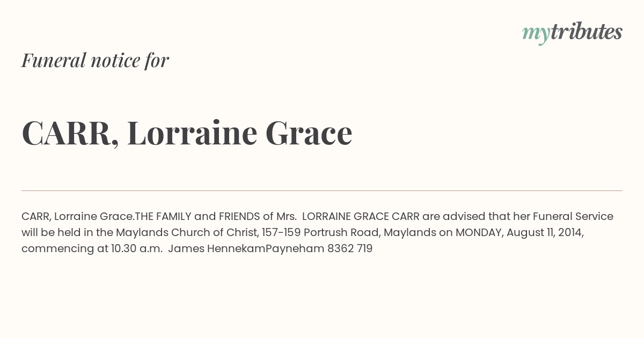Click the words 'Funeral Service' in paragraph
The height and width of the screenshot is (338, 644).
[x=573, y=217]
